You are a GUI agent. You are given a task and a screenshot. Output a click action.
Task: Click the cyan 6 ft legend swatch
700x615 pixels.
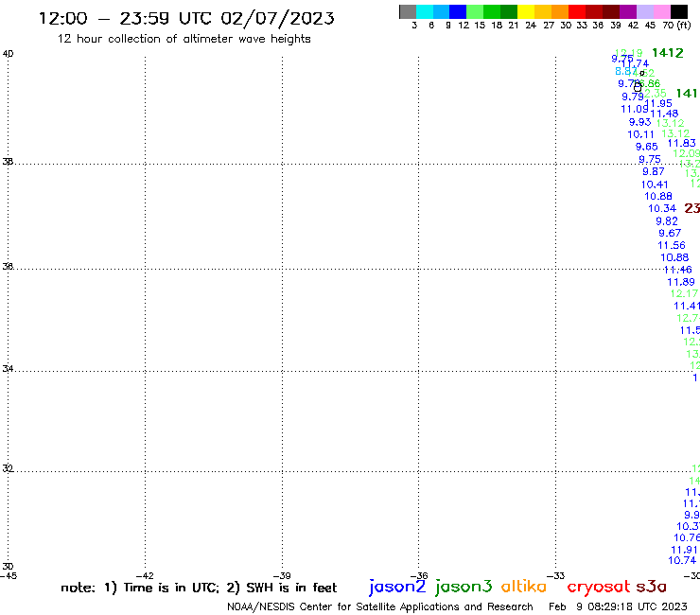coord(425,12)
